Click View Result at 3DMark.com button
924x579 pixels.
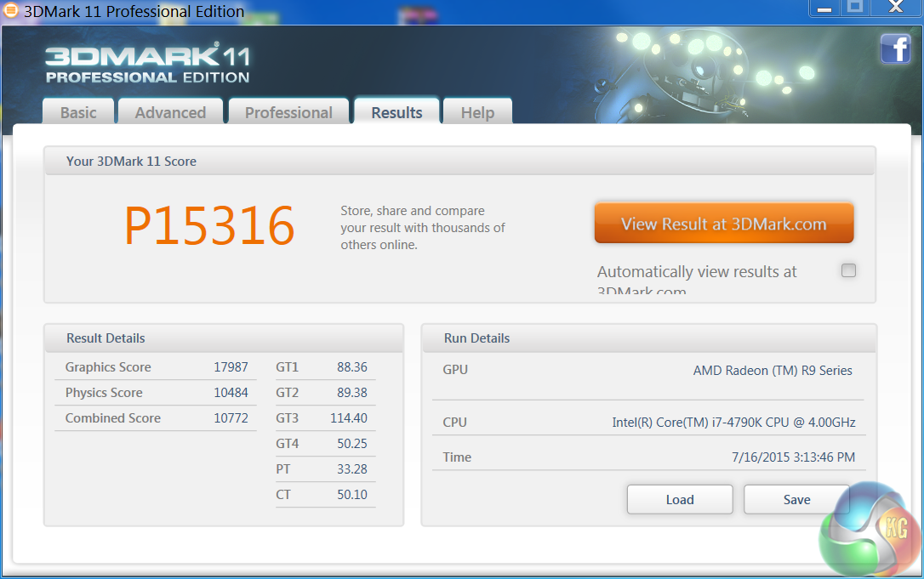click(x=724, y=224)
